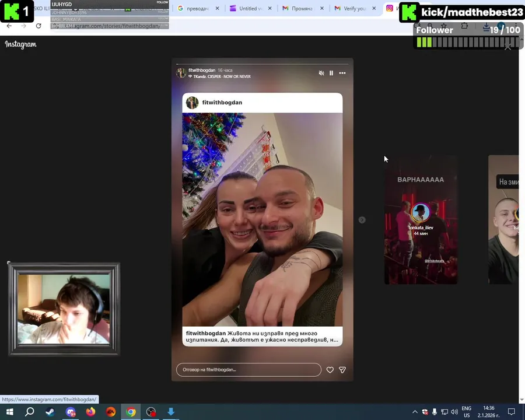Open Discord from the taskbar
The height and width of the screenshot is (420, 525).
point(71,412)
